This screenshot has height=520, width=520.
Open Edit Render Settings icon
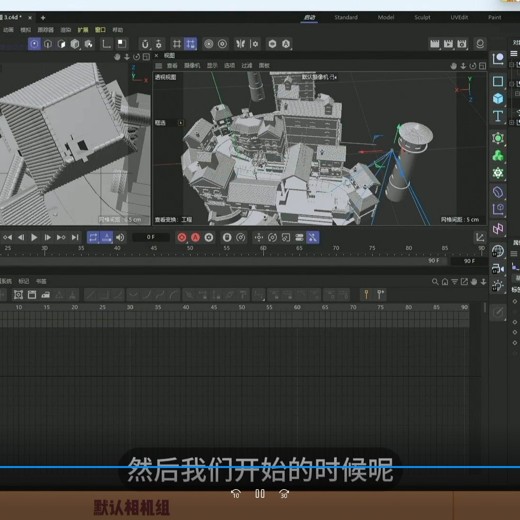pyautogui.click(x=462, y=44)
